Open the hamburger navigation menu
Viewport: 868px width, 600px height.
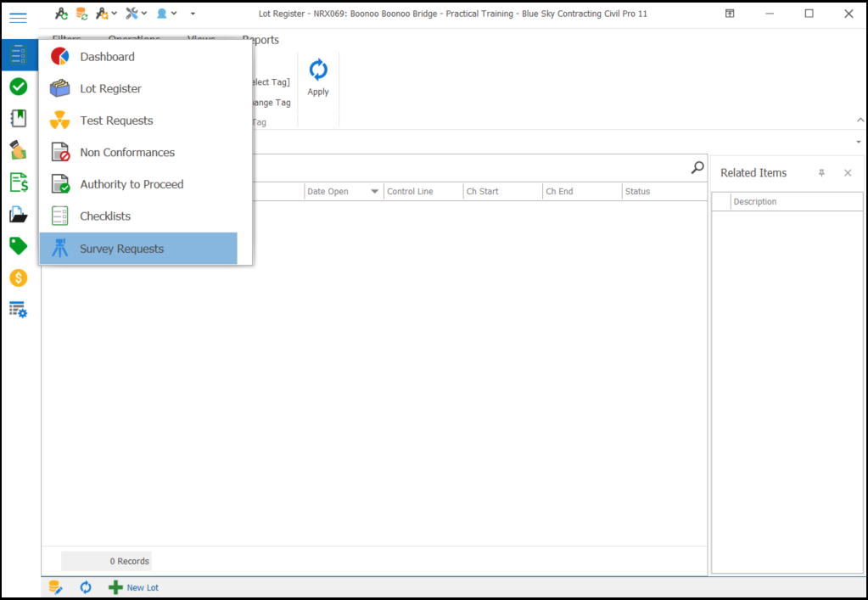[x=18, y=17]
